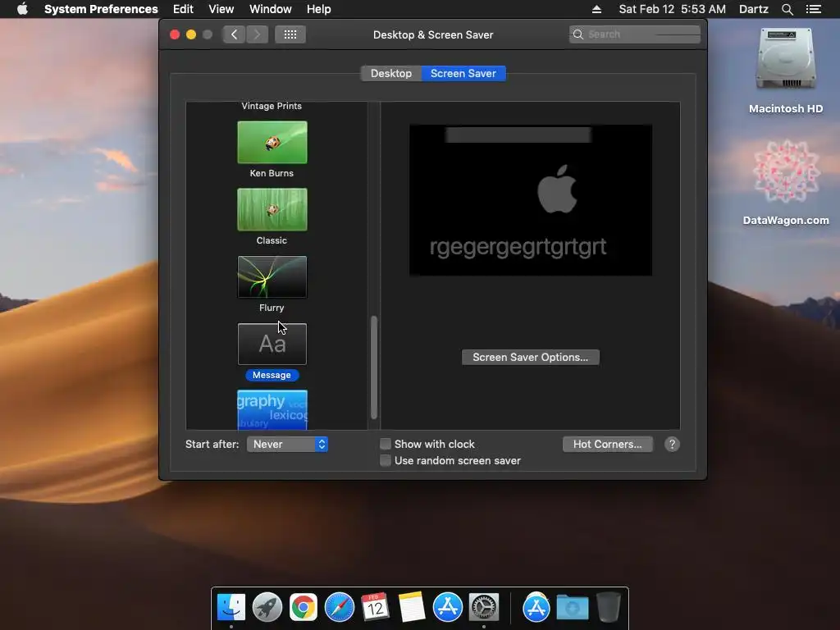Open the View menu
This screenshot has height=630, width=840.
tap(221, 9)
